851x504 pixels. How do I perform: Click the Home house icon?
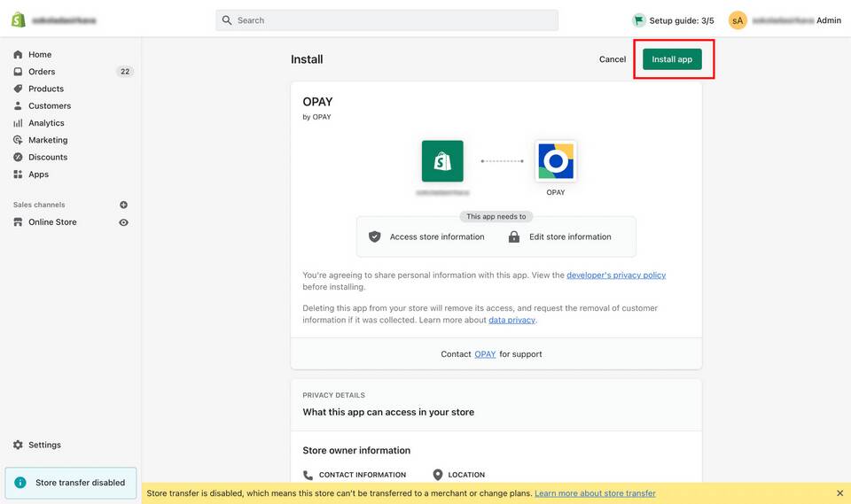18,54
